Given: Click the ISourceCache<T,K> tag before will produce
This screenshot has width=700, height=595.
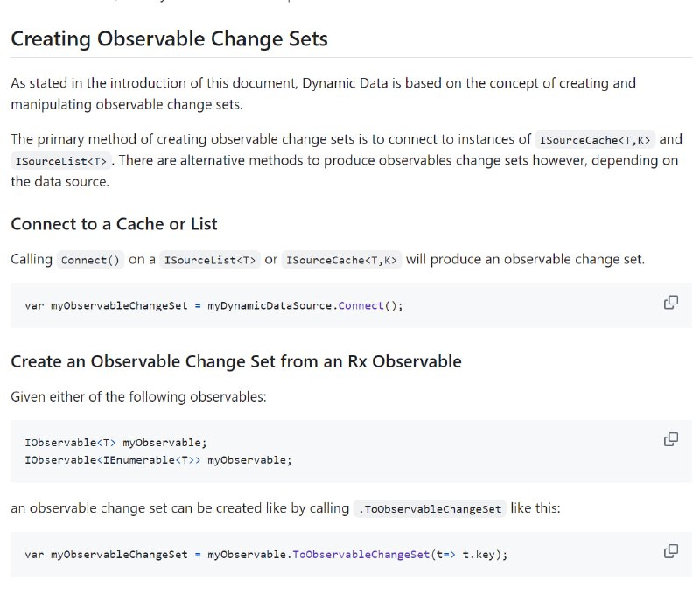Looking at the screenshot, I should coord(341,260).
